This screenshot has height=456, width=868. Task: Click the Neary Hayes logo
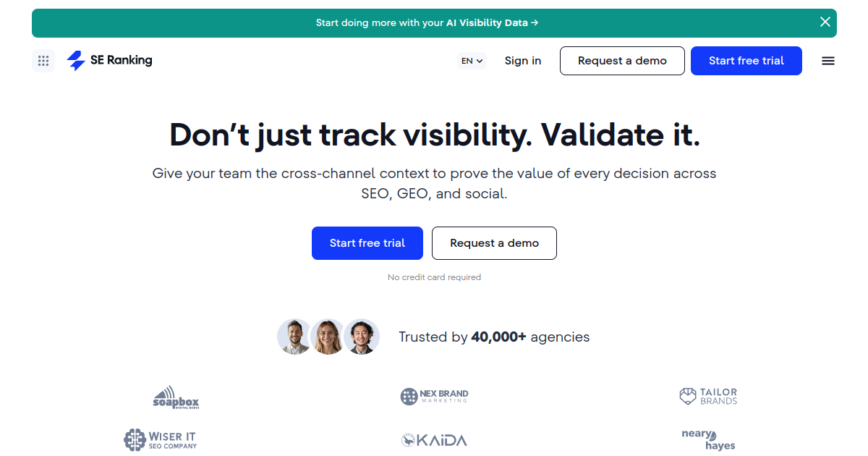pos(708,439)
